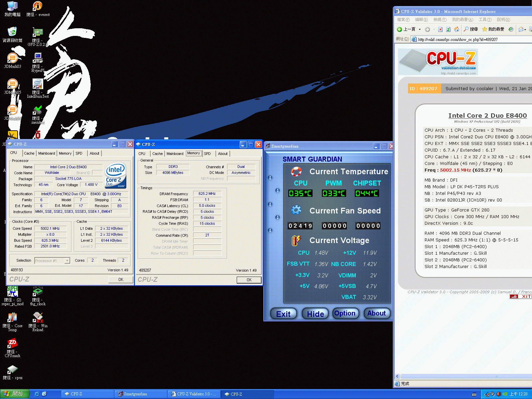Viewport: 532px width, 399px height.
Task: Click the DRAM Frequency value 625.2 MHz
Action: (207, 194)
